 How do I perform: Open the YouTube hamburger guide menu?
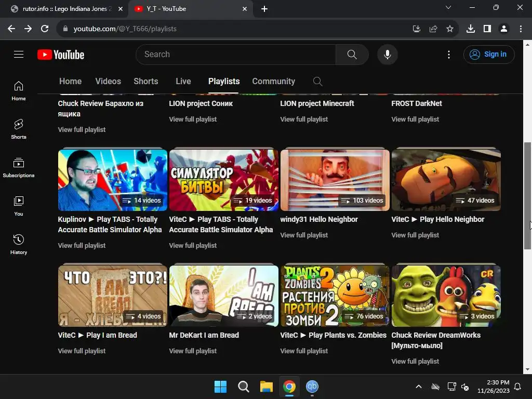(x=19, y=54)
